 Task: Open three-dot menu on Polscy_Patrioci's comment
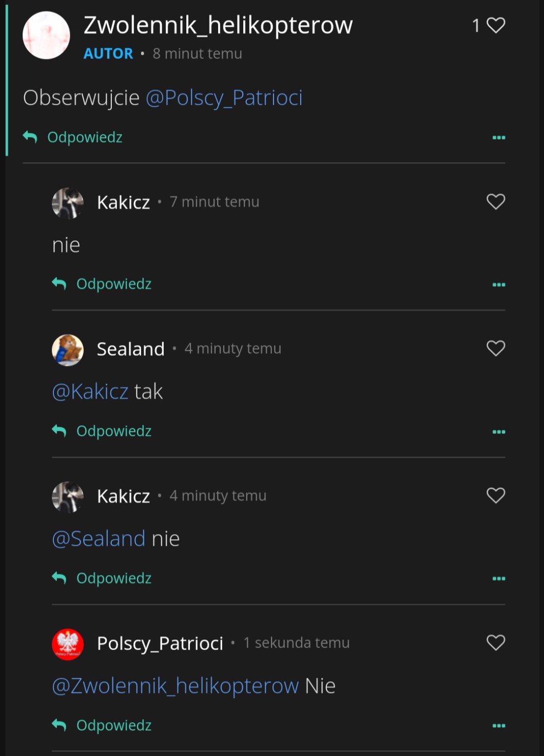point(499,726)
